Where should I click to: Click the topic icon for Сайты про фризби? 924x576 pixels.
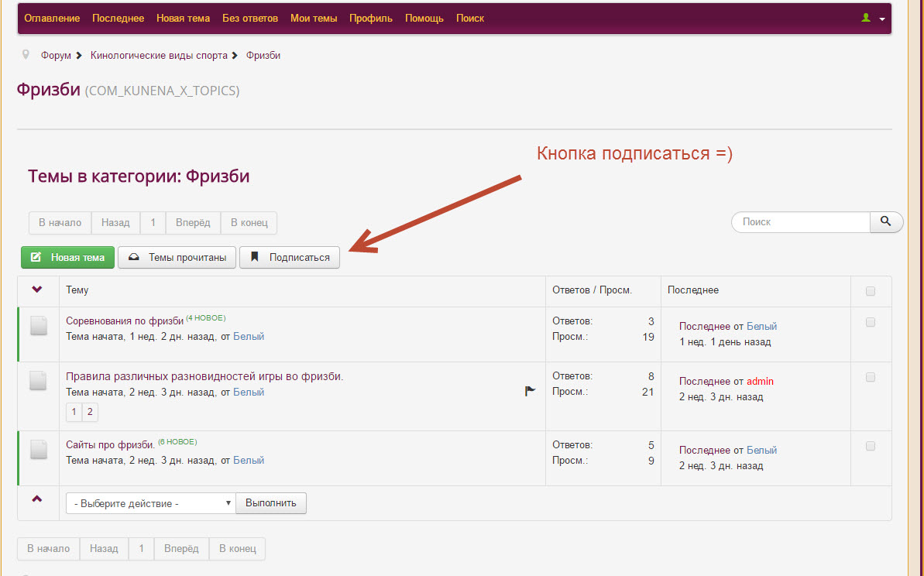39,450
